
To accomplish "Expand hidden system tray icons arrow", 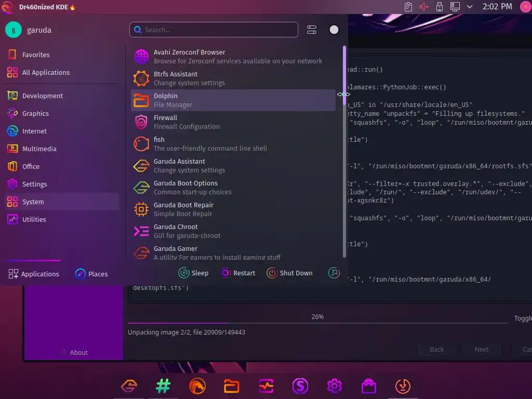I will tap(470, 7).
